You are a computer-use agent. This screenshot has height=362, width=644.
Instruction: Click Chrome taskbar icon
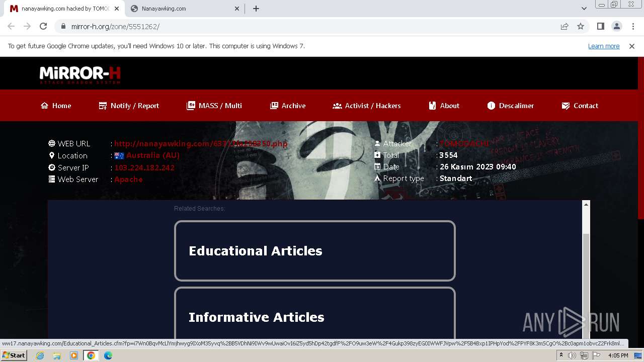click(91, 355)
